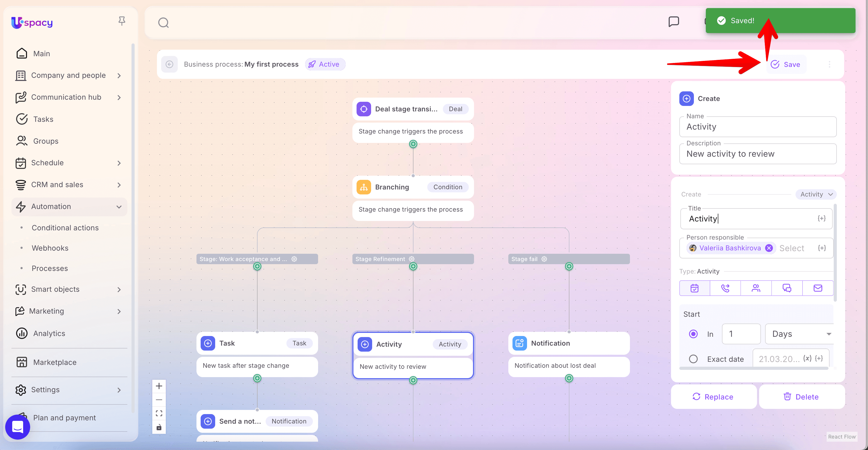Open Processes in the Automation submenu
The image size is (868, 450).
[x=50, y=269]
